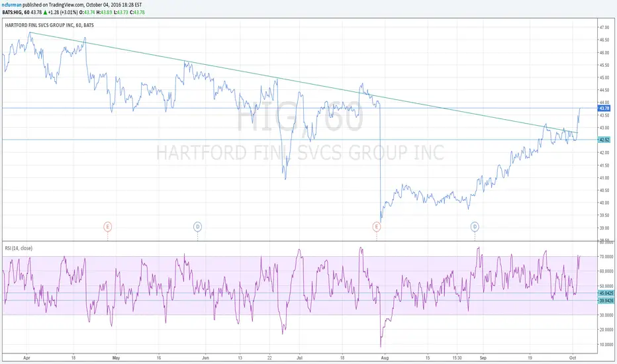617x364 pixels.
Task: Click the 45.00 price axis label
Action: click(x=604, y=78)
